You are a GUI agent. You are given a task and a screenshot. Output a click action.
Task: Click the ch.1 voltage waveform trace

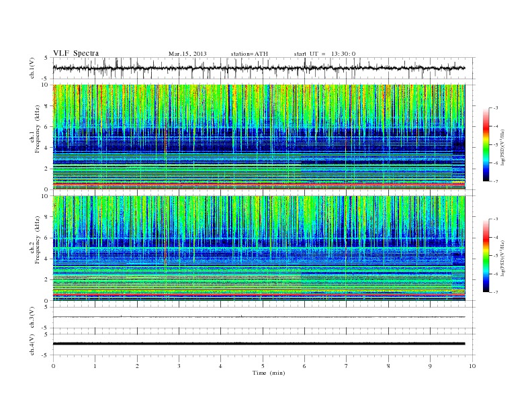(x=259, y=68)
